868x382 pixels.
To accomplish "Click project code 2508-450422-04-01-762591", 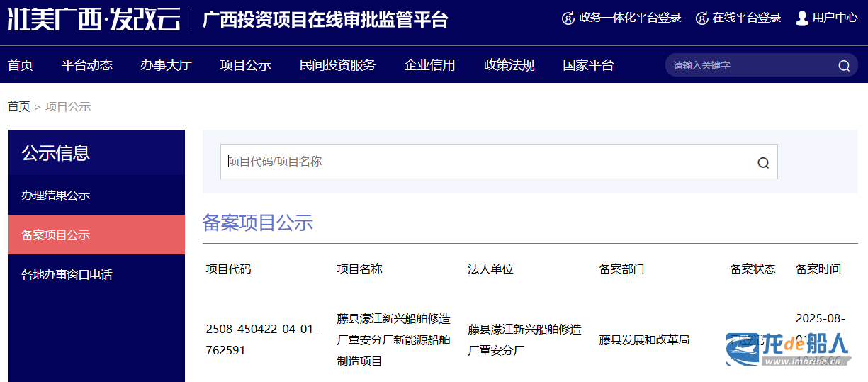I will 262,339.
